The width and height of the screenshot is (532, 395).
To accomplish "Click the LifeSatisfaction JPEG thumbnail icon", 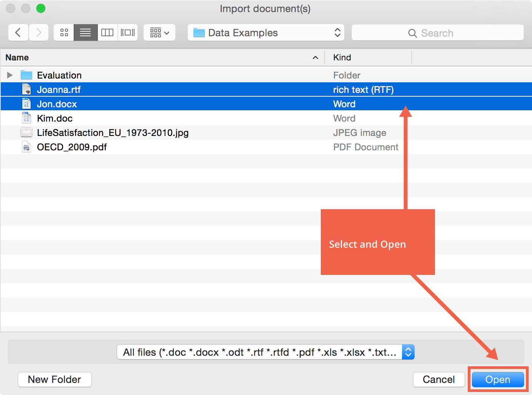I will [x=26, y=133].
